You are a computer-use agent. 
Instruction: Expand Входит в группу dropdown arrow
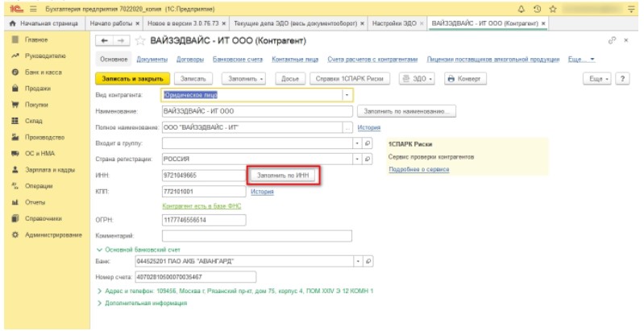(x=357, y=143)
